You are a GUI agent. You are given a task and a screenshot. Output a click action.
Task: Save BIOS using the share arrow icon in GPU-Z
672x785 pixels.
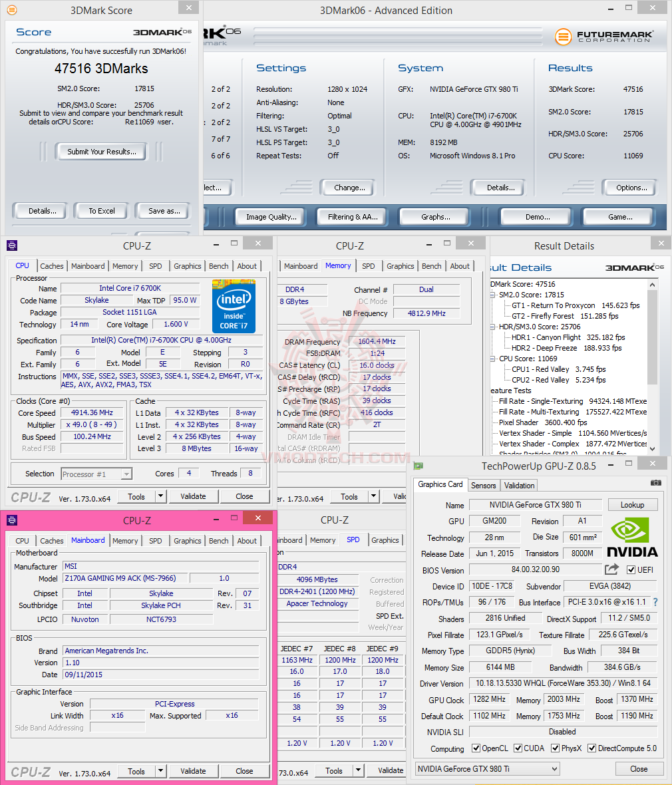click(x=612, y=569)
